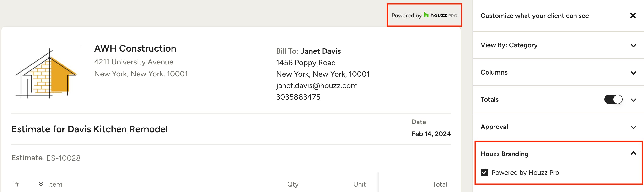Click the Item column header
This screenshot has width=644, height=192.
[55, 184]
